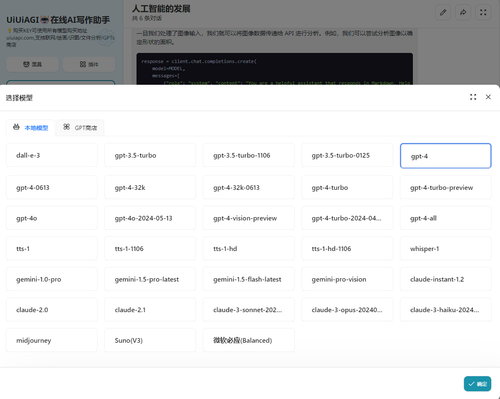Select the gemini-1.5-pro-latest model

coord(150,279)
